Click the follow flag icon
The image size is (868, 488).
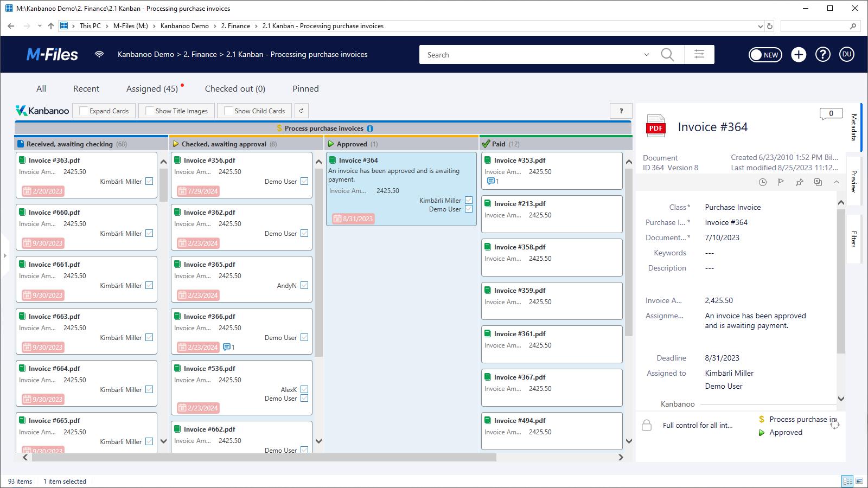781,182
